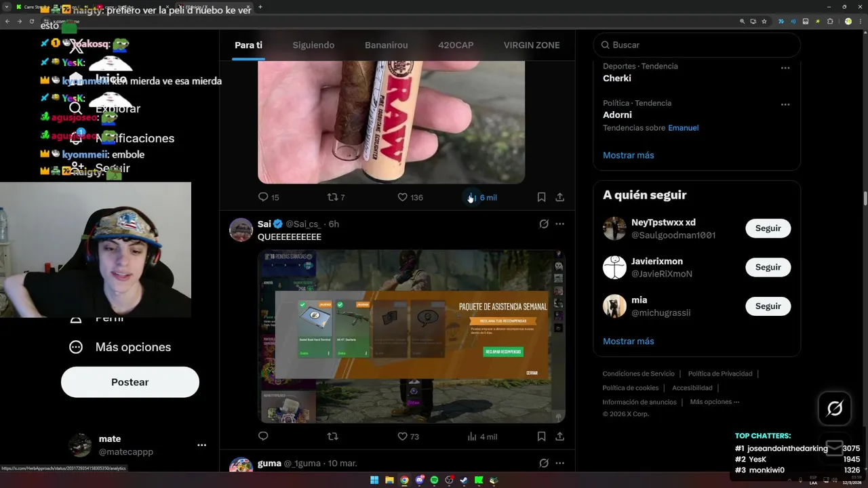
Task: Open Discord from the taskbar
Action: click(x=419, y=481)
